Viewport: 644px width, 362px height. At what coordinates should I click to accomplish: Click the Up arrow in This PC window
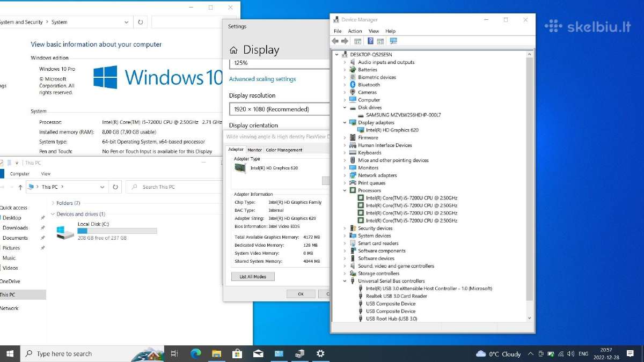pos(20,187)
